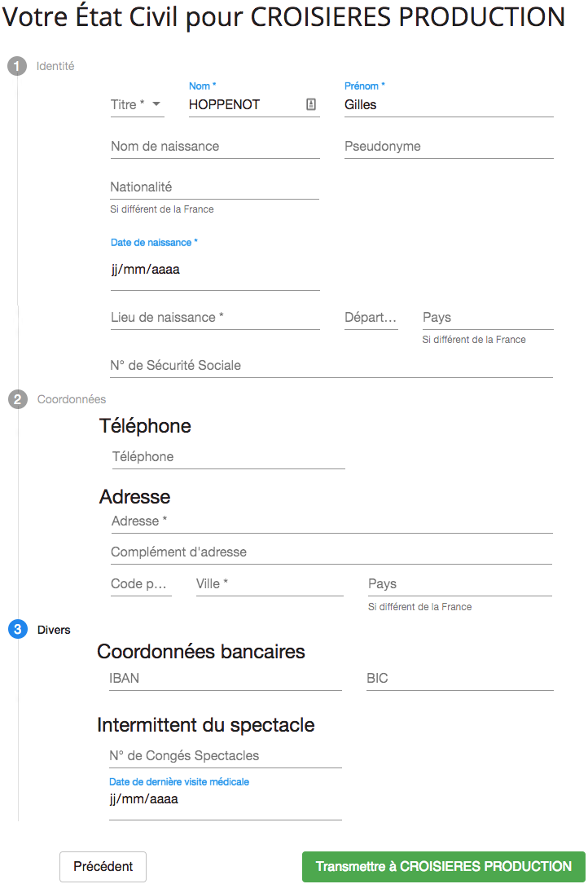Image resolution: width=588 pixels, height=884 pixels.
Task: Select the IBAN input field
Action: click(226, 679)
